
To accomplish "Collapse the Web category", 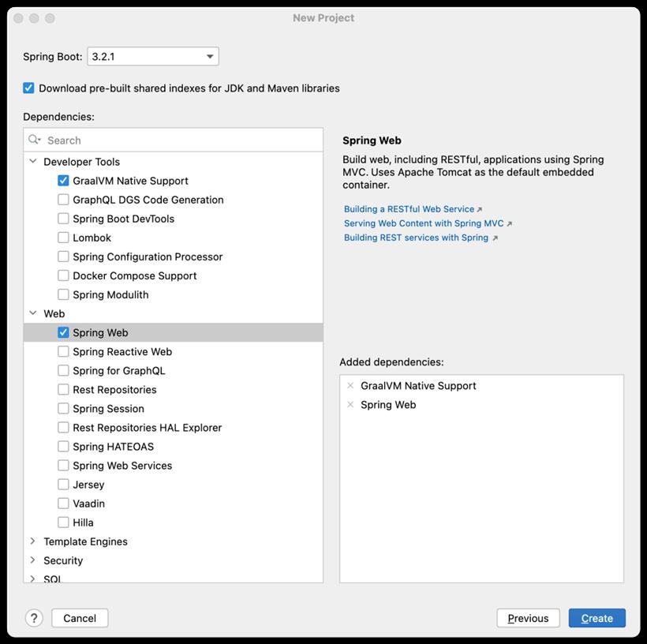I will click(x=33, y=313).
